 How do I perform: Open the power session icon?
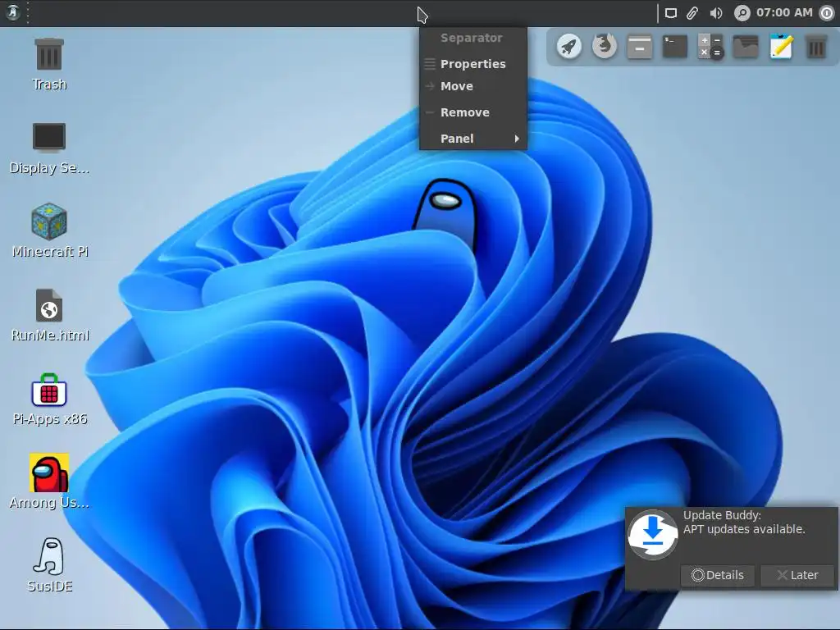click(x=827, y=13)
